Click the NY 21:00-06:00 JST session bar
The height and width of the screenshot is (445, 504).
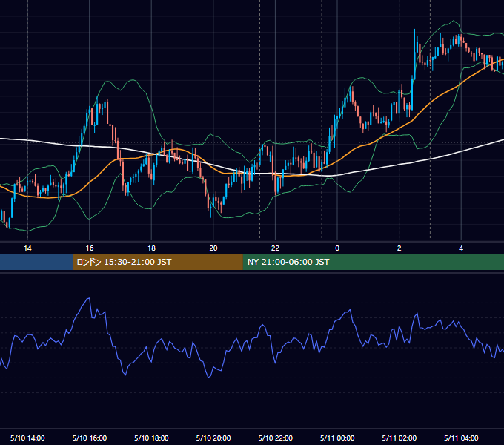(x=373, y=262)
